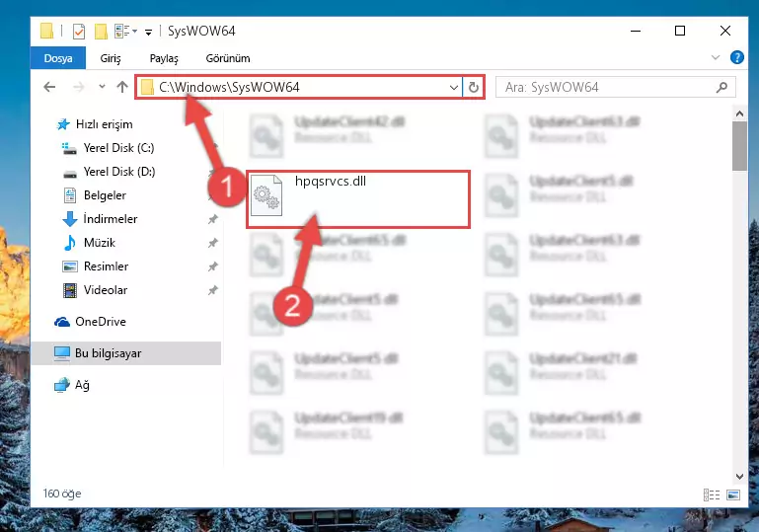The width and height of the screenshot is (759, 532).
Task: Open Yerel Disk (D:) in sidebar
Action: [x=119, y=172]
